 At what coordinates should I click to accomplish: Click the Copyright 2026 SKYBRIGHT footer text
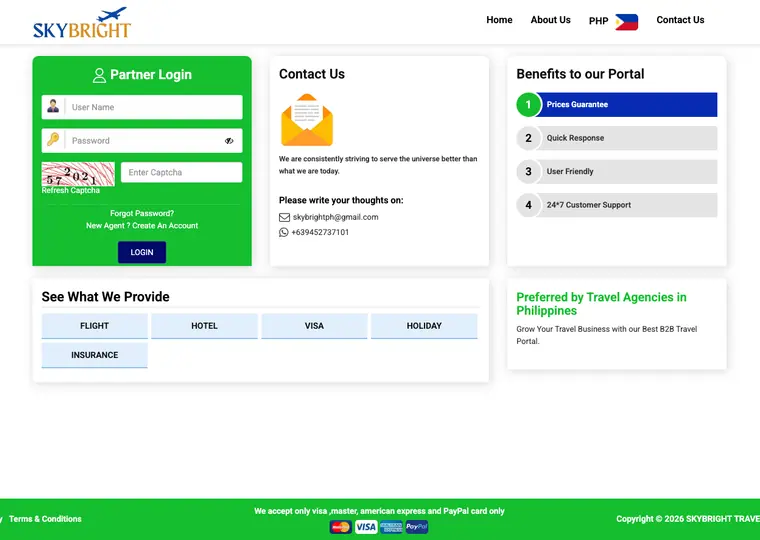pyautogui.click(x=688, y=519)
